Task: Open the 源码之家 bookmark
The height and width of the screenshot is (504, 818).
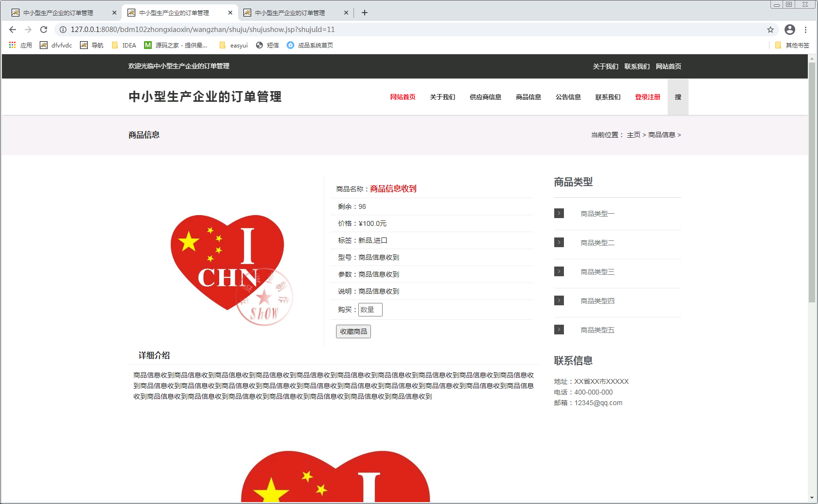Action: [176, 45]
